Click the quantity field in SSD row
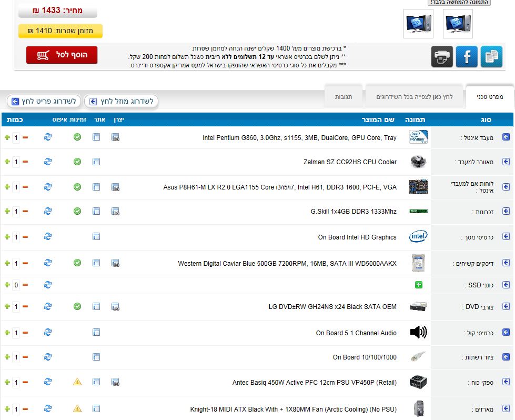The width and height of the screenshot is (515, 420). pos(16,285)
